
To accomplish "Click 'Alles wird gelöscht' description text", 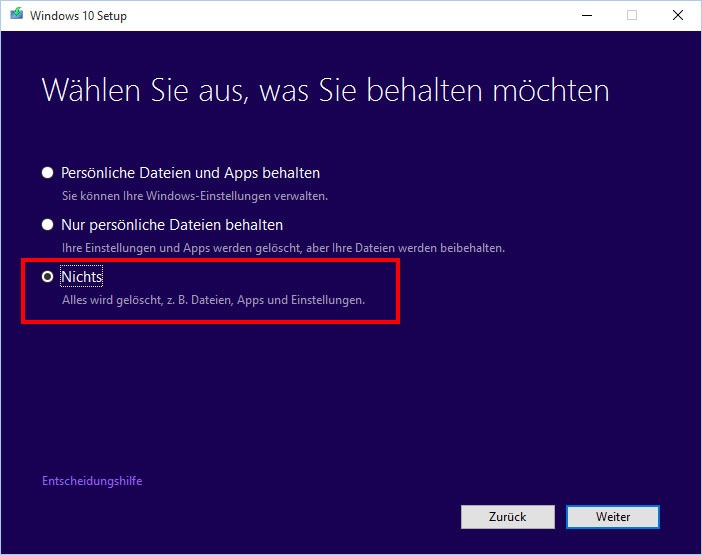I will tap(214, 300).
